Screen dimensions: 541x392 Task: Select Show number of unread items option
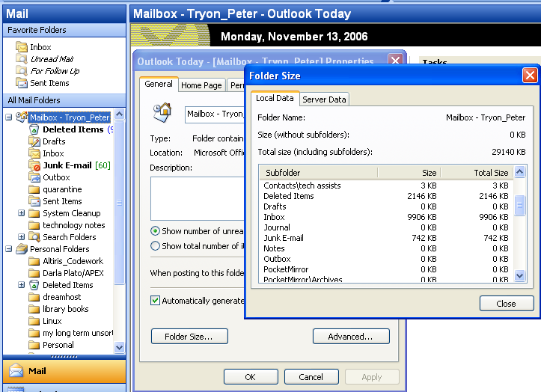(x=155, y=231)
